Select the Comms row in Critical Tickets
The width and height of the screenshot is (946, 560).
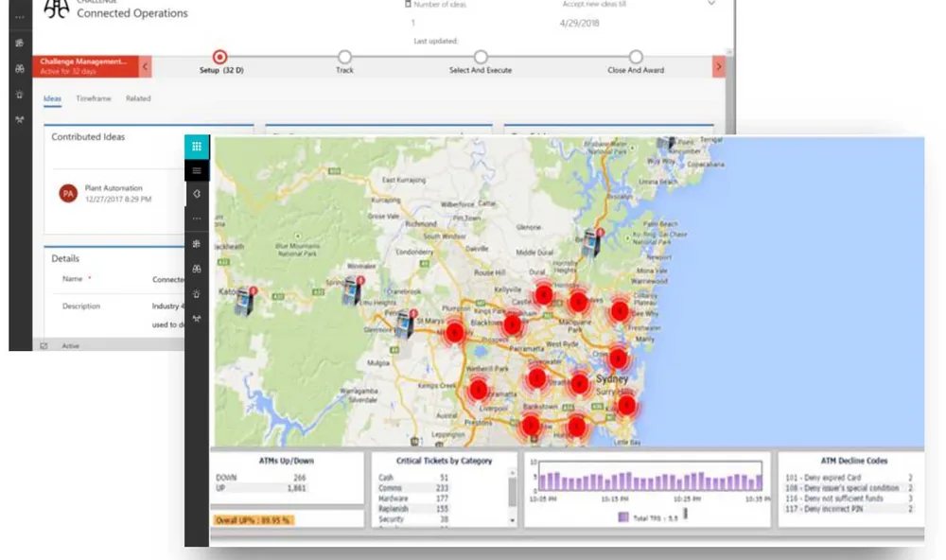coord(413,487)
